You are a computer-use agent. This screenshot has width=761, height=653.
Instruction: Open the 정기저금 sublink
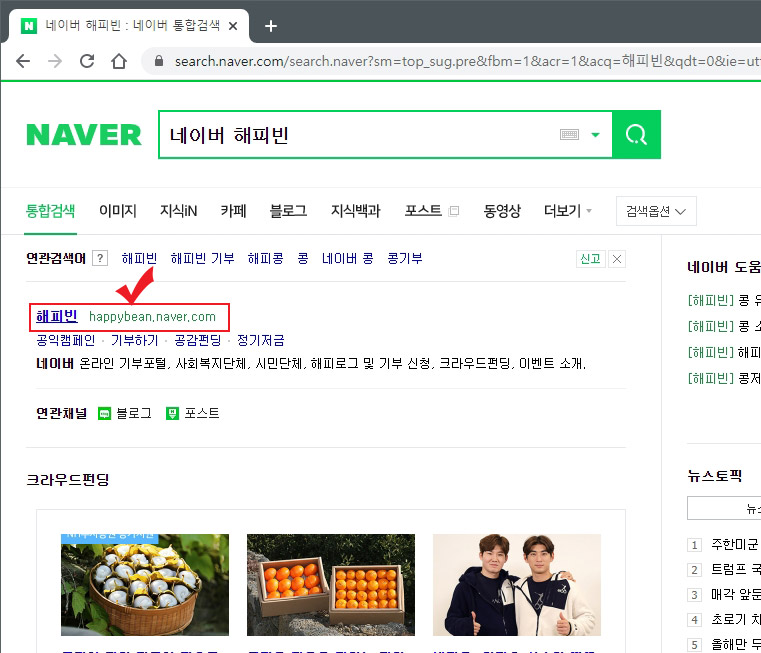point(261,340)
